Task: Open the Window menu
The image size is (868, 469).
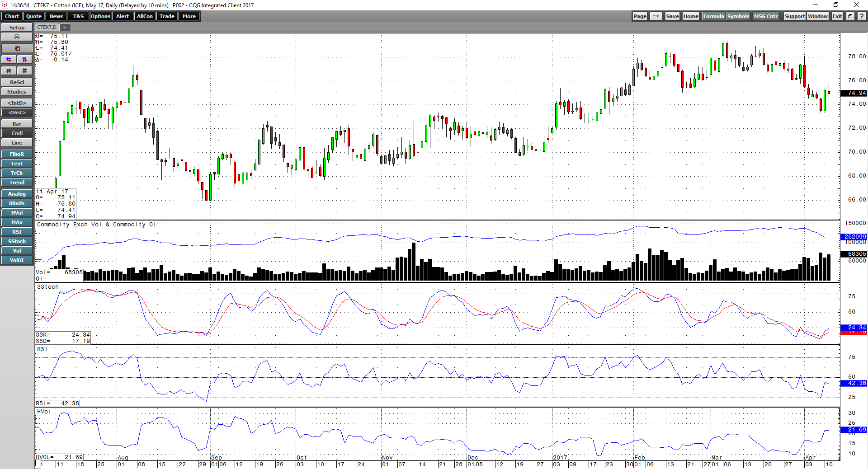Action: tap(817, 16)
